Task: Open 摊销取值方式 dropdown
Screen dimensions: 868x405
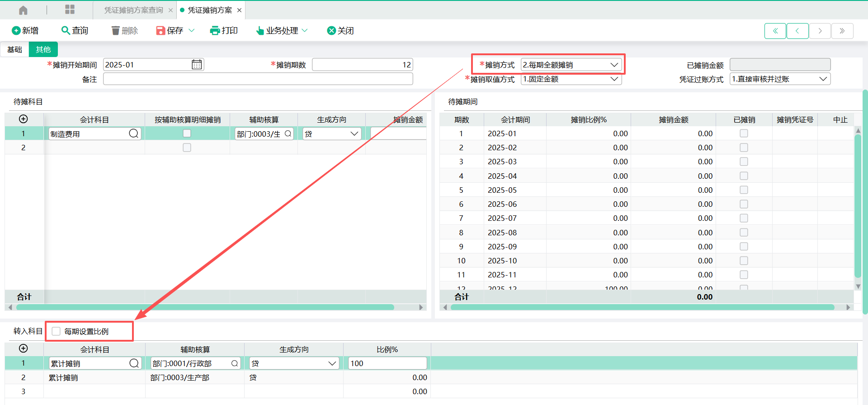Action: pos(571,79)
